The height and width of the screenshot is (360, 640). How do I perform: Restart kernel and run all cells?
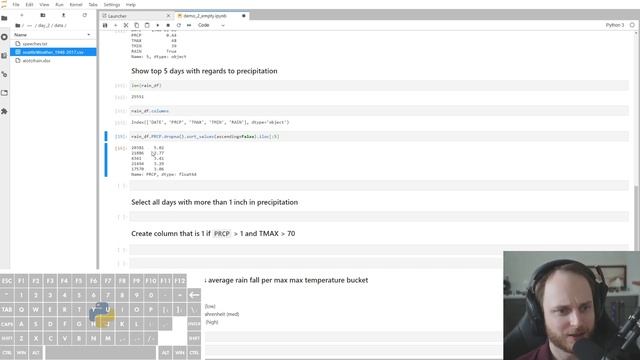click(x=189, y=25)
